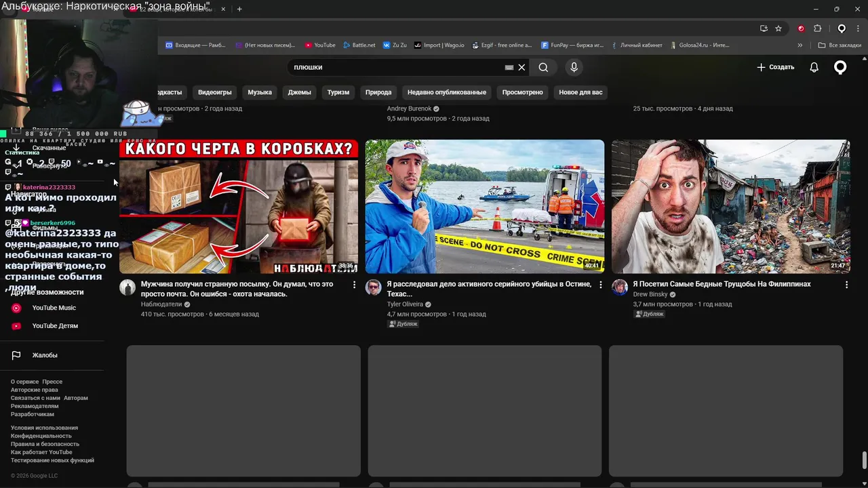Open the Нет новых писем bookmark

pyautogui.click(x=266, y=45)
